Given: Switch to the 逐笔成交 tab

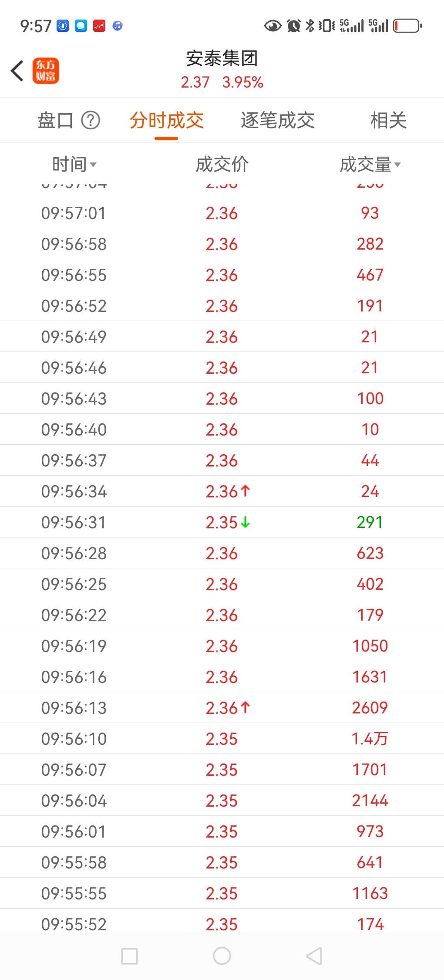Looking at the screenshot, I should (278, 120).
